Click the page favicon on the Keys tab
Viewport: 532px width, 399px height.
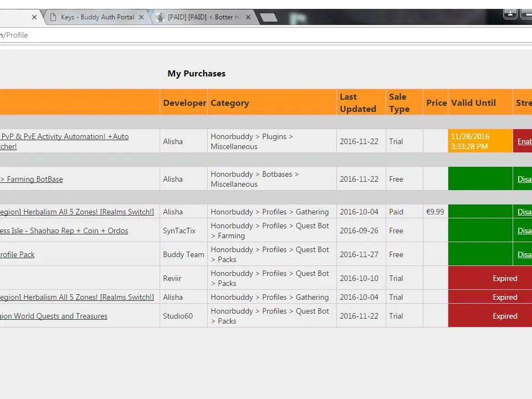53,17
